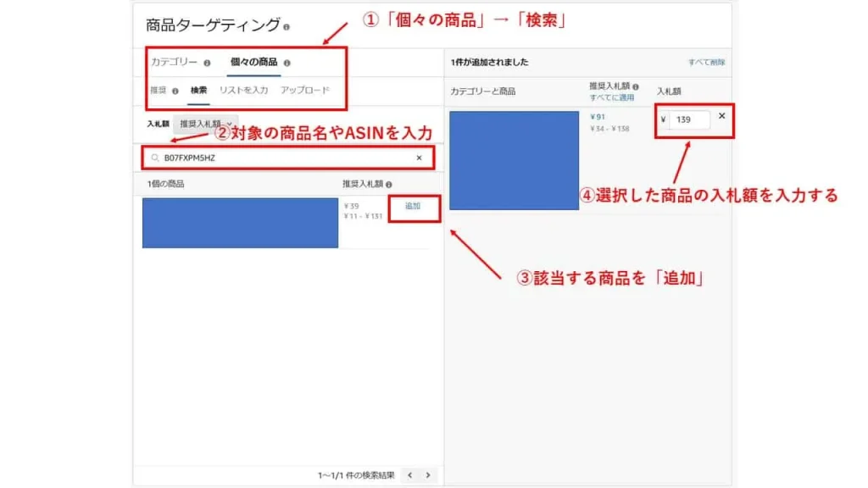Click info icon beside left 推奨入札額 header
The height and width of the screenshot is (488, 868).
[388, 185]
